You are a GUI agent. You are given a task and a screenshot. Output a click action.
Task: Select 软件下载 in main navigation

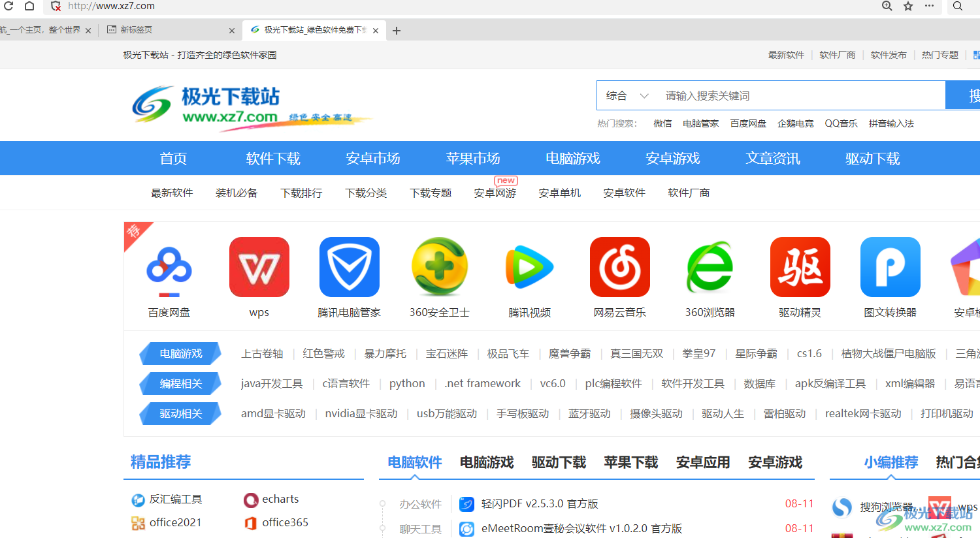point(273,159)
